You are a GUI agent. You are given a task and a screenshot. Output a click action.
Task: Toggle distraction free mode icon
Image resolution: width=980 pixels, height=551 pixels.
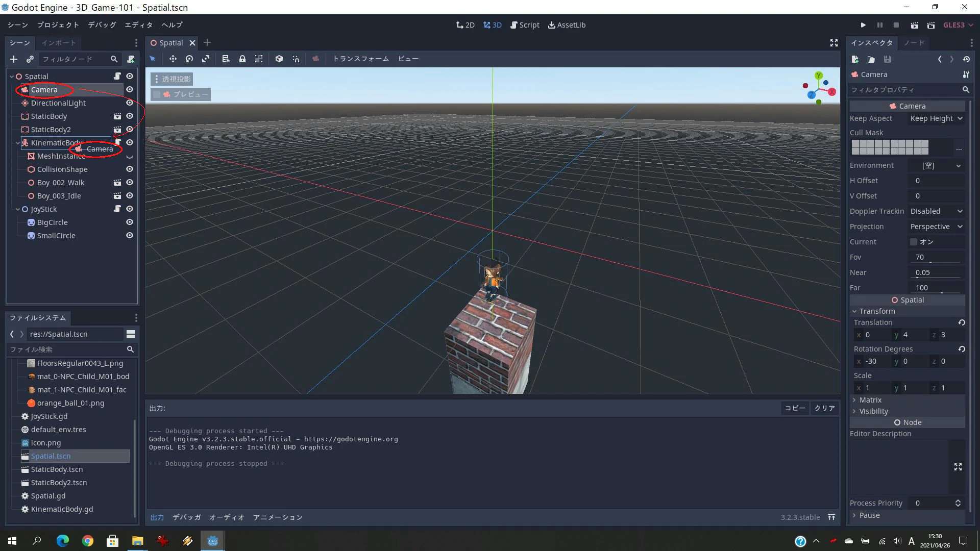[x=834, y=43]
